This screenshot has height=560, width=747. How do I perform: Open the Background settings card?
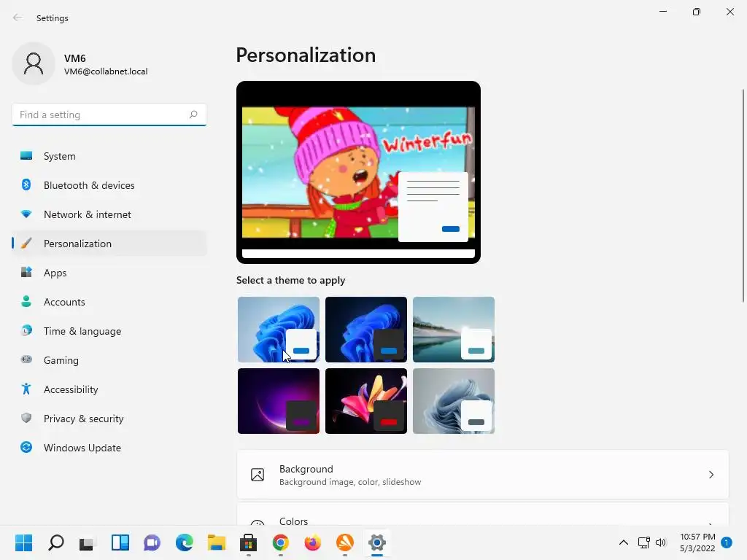483,475
